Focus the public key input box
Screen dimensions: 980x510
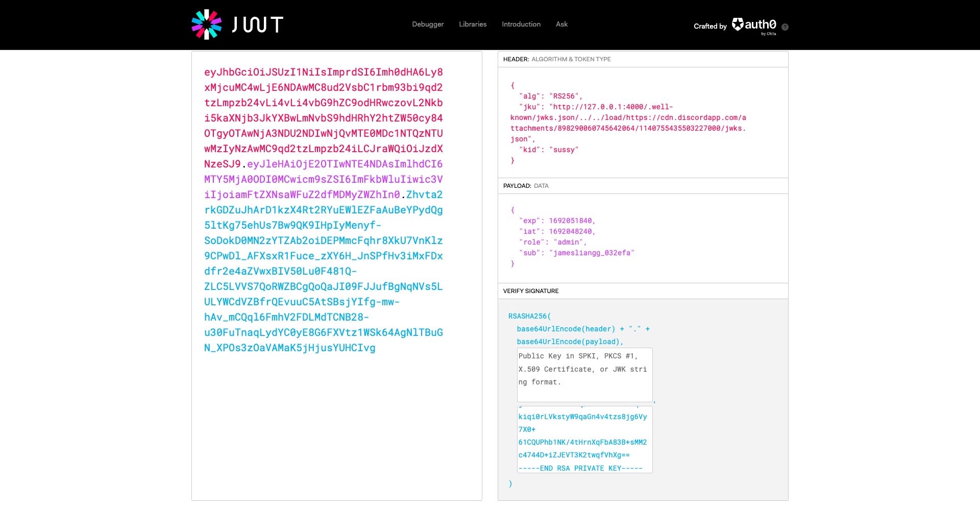585,375
